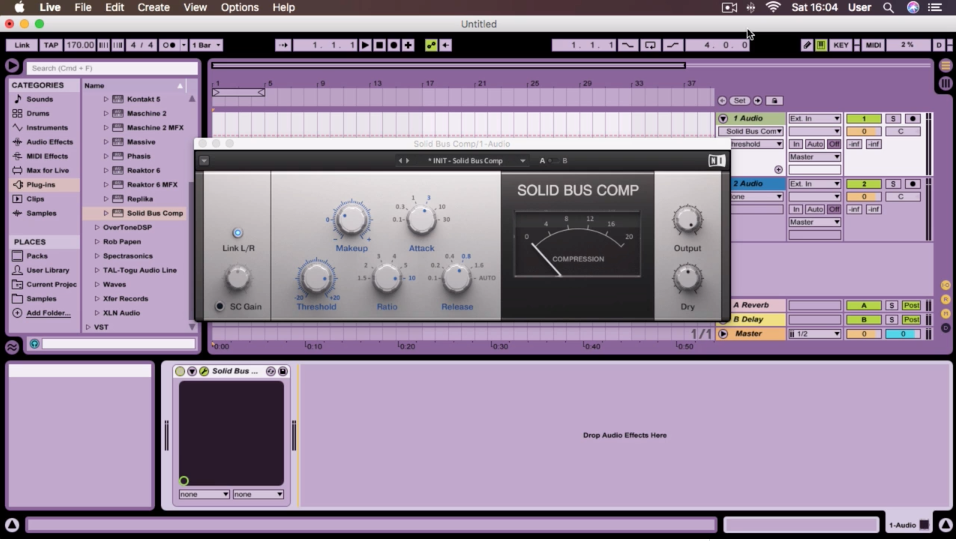Click the tempo value 170.00 field

tap(80, 45)
